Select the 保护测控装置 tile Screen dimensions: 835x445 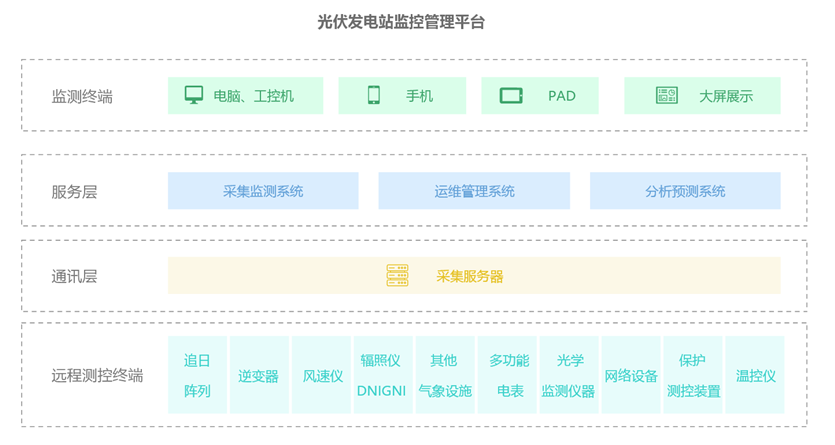tap(693, 375)
